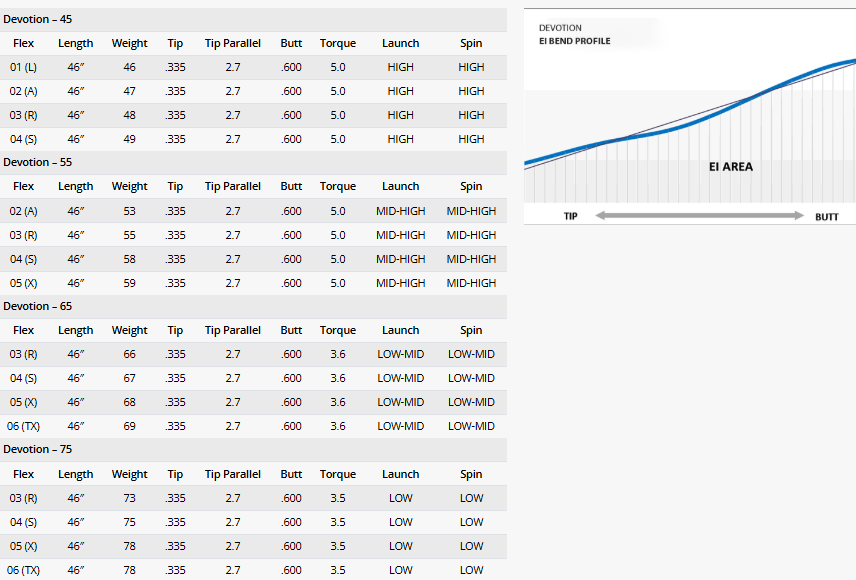Click LOW launch in the weight 73 row
The height and width of the screenshot is (580, 856).
click(x=401, y=498)
